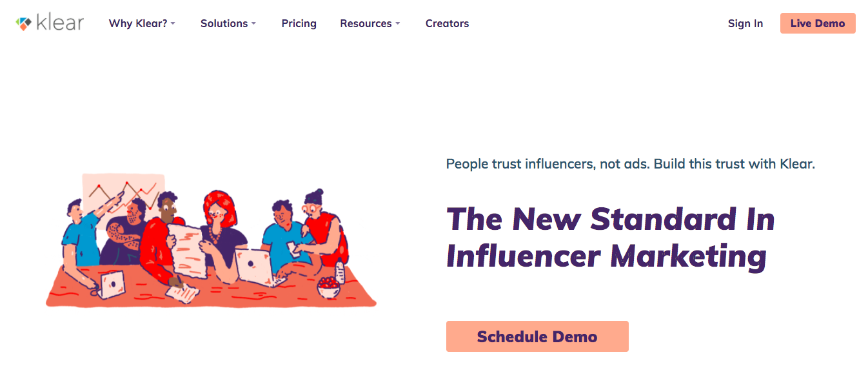Visit the Creators page link

(x=447, y=24)
